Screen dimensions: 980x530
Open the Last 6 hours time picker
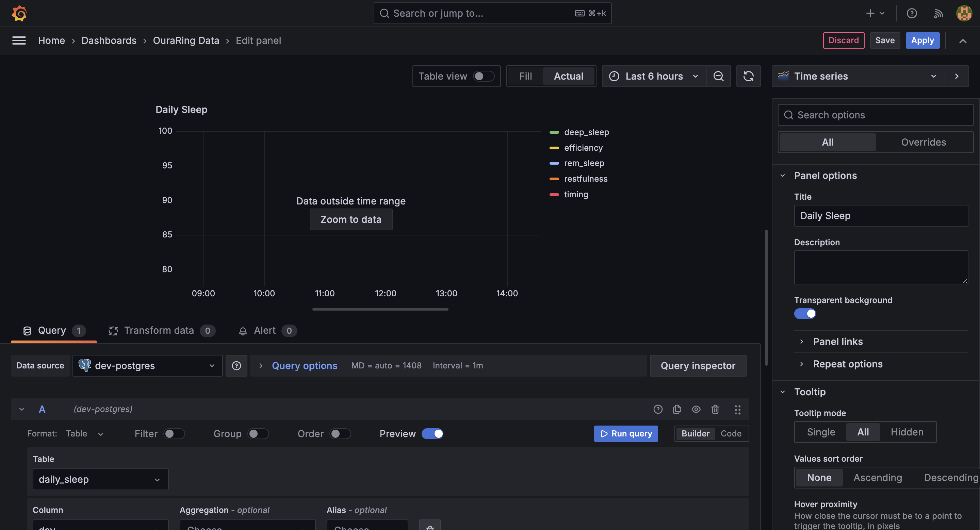(654, 76)
